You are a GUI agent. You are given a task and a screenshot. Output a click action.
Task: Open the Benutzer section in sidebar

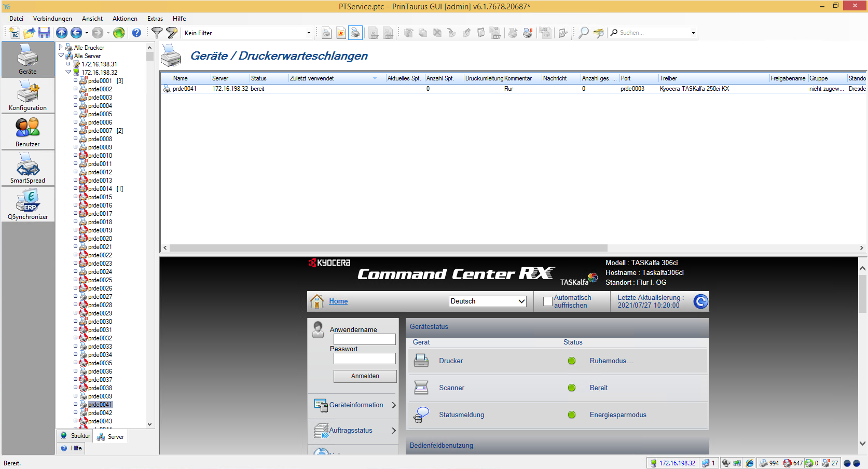(28, 132)
